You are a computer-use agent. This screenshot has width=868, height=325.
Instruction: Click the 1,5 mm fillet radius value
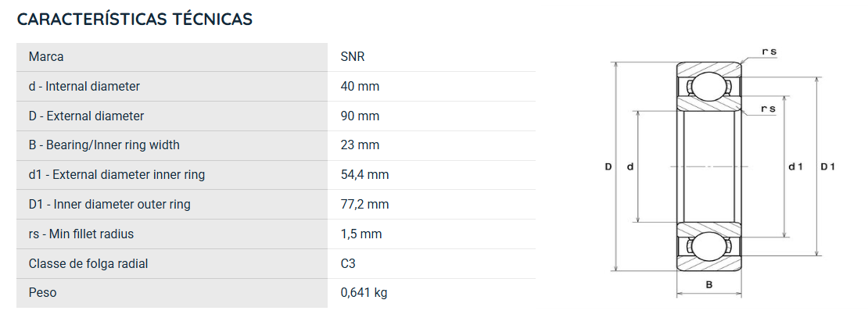pyautogui.click(x=361, y=234)
